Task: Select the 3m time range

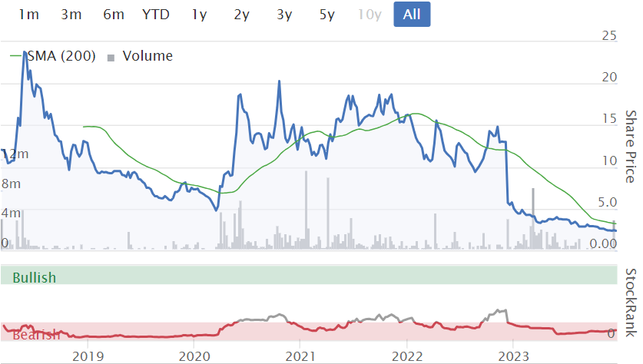Action: point(71,15)
